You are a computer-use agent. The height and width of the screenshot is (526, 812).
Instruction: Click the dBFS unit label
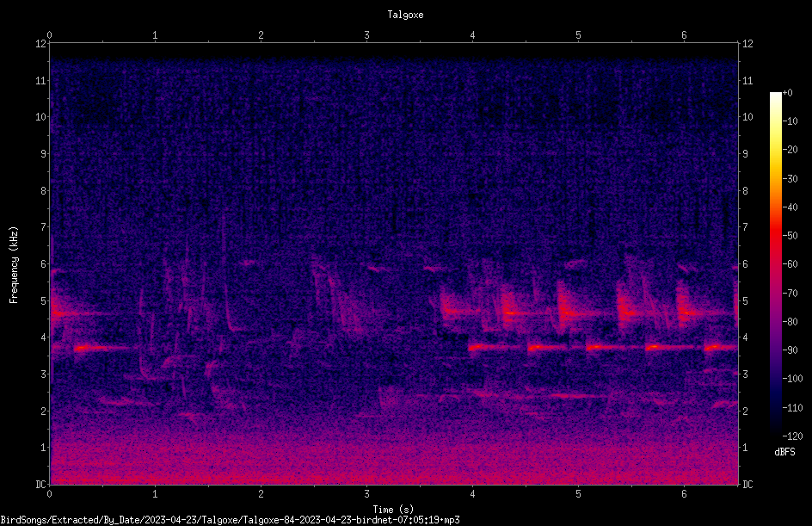click(x=784, y=452)
